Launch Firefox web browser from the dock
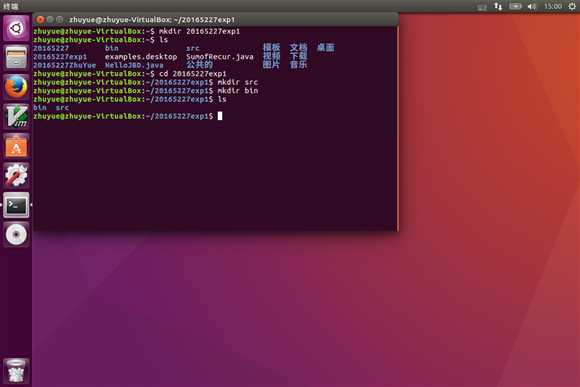This screenshot has height=387, width=580. (x=16, y=87)
